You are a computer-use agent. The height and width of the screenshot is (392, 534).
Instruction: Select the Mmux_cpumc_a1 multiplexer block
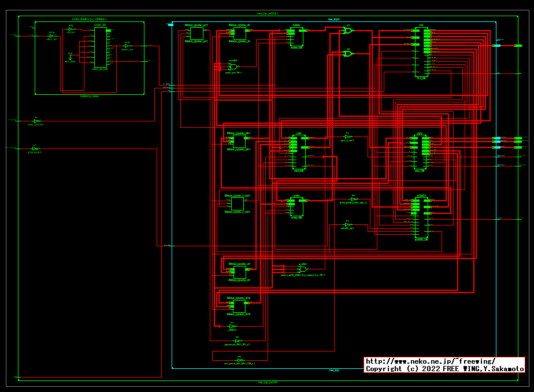239,34
